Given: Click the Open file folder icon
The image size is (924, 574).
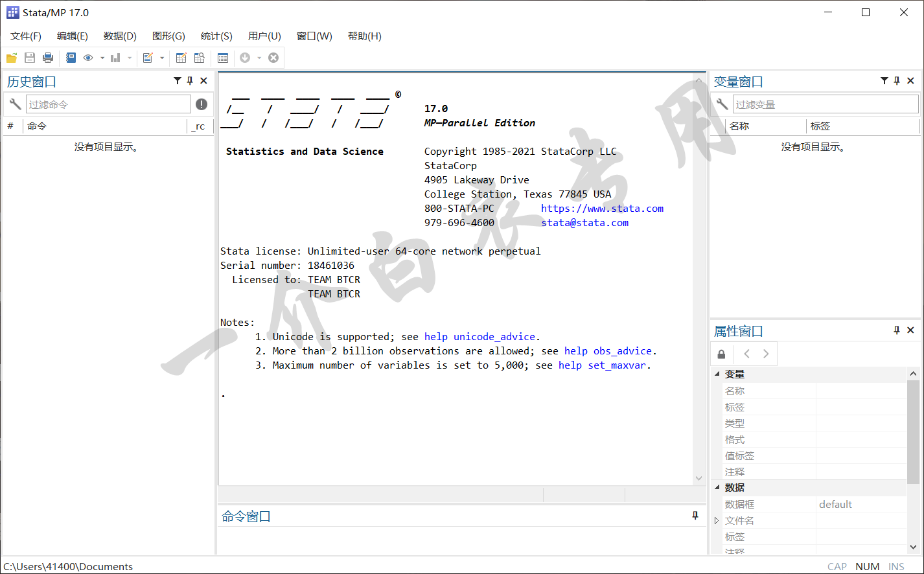Looking at the screenshot, I should (12, 58).
